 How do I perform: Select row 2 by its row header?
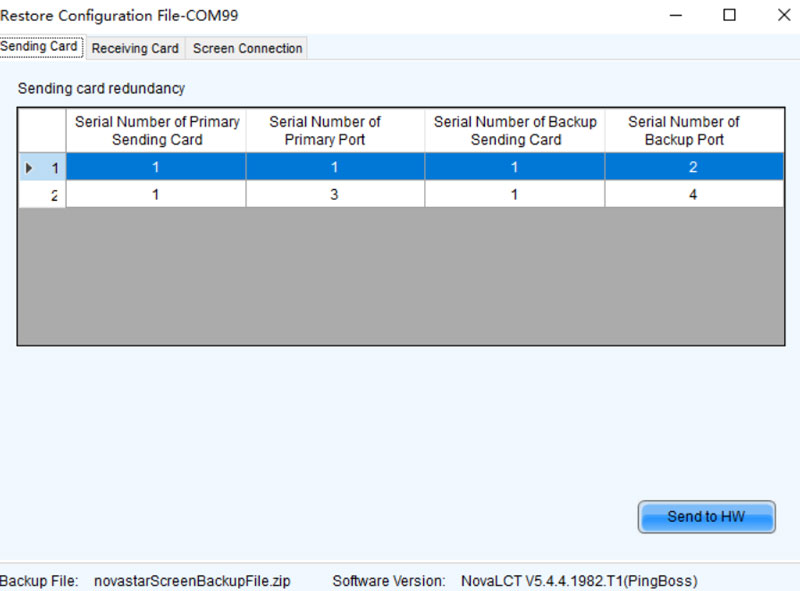(41, 195)
